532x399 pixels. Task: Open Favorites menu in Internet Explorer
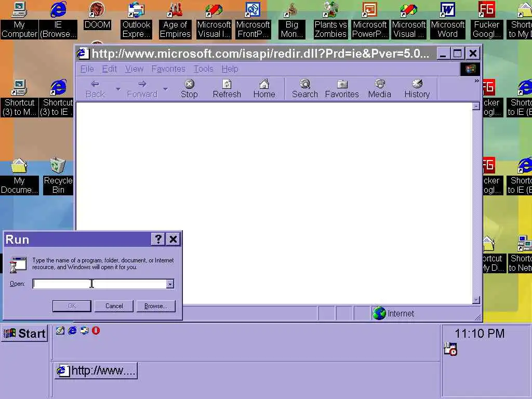coord(168,69)
